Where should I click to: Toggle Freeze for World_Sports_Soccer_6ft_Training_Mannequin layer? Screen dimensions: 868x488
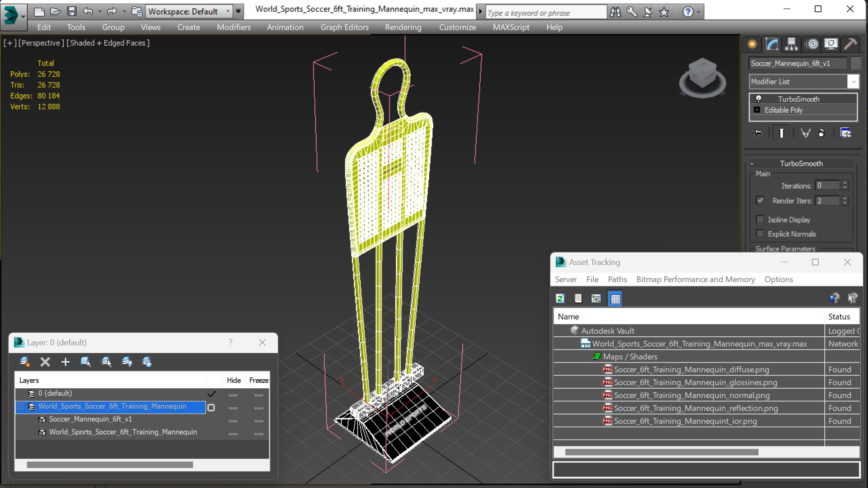point(258,408)
